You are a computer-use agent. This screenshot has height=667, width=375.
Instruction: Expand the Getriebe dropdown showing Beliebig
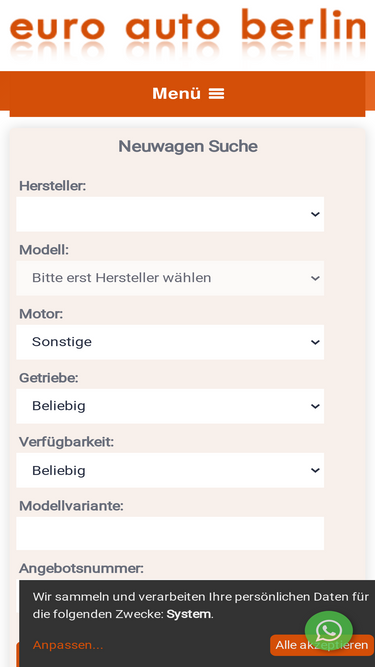coord(170,406)
